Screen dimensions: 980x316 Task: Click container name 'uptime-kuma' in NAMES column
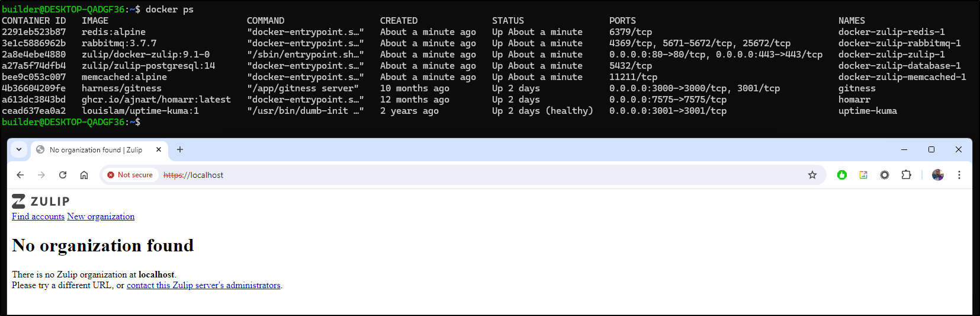pyautogui.click(x=867, y=111)
